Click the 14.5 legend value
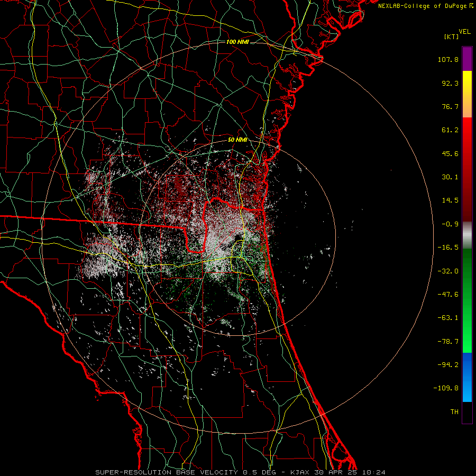476x476 pixels. click(x=450, y=200)
